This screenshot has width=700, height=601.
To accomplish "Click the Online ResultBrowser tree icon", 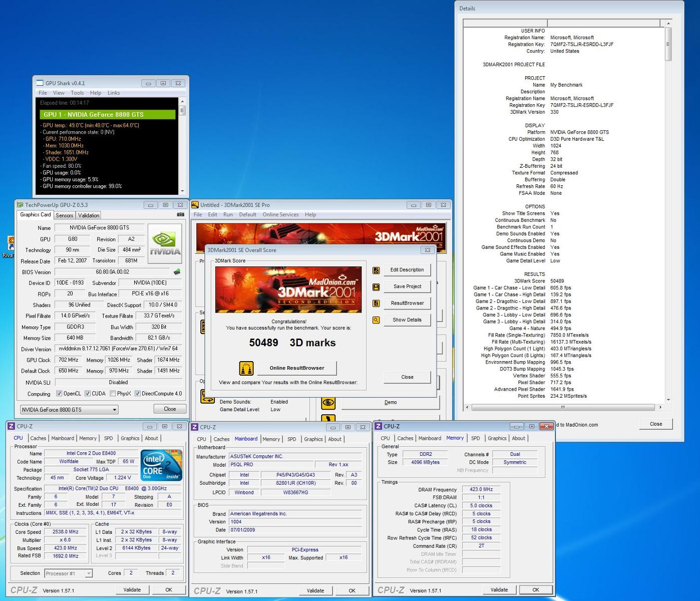I will (246, 368).
